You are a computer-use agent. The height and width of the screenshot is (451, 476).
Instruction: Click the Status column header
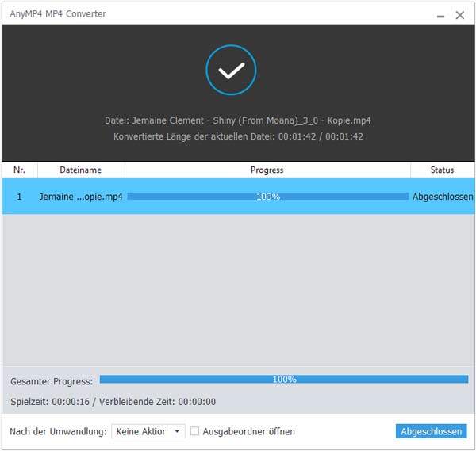click(442, 170)
